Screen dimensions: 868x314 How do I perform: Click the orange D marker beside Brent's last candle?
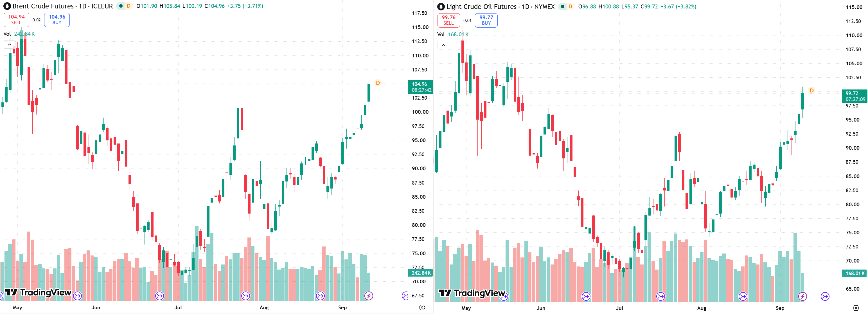click(378, 83)
